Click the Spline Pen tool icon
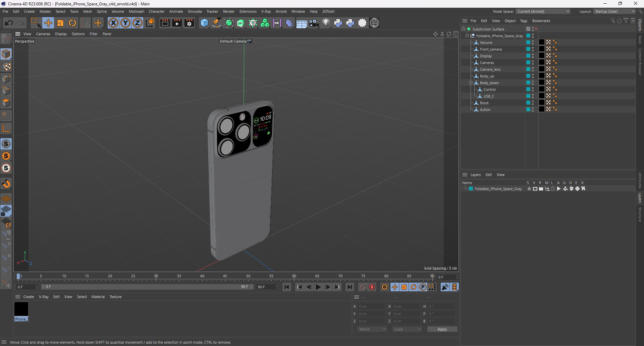The image size is (644, 346). (217, 23)
